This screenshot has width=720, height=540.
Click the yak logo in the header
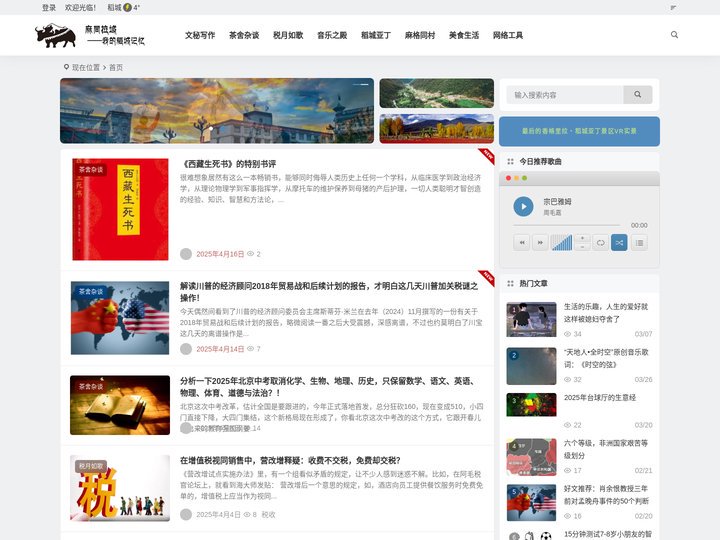56,35
